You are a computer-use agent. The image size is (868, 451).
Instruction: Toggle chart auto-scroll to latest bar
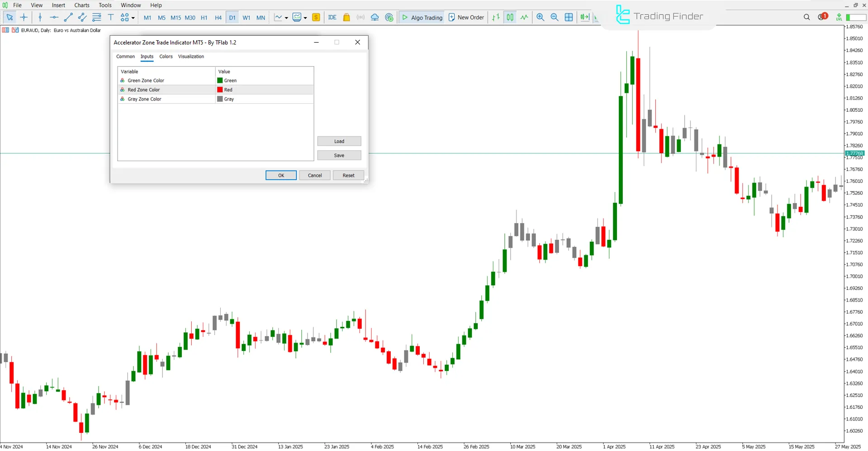(584, 17)
